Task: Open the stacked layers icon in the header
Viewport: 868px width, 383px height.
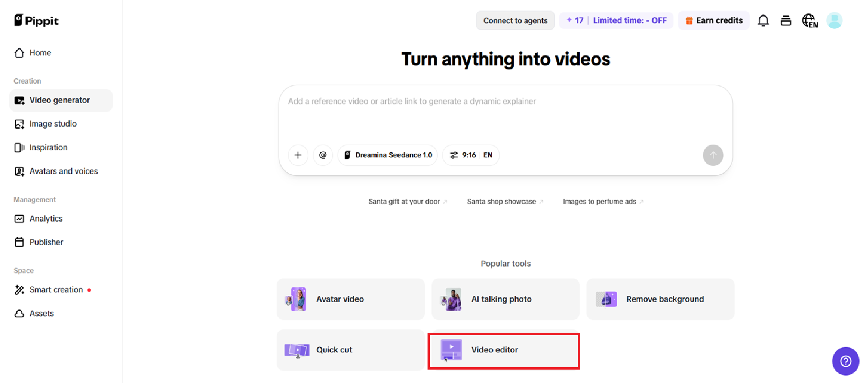Action: coord(786,21)
